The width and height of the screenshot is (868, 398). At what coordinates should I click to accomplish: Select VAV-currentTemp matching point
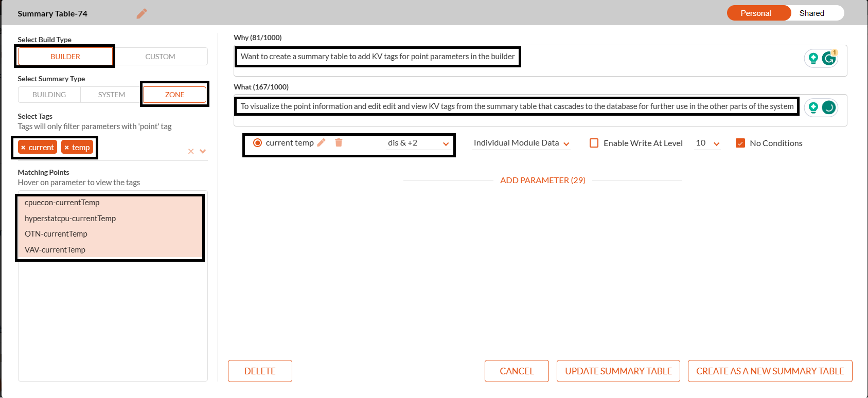[110, 250]
